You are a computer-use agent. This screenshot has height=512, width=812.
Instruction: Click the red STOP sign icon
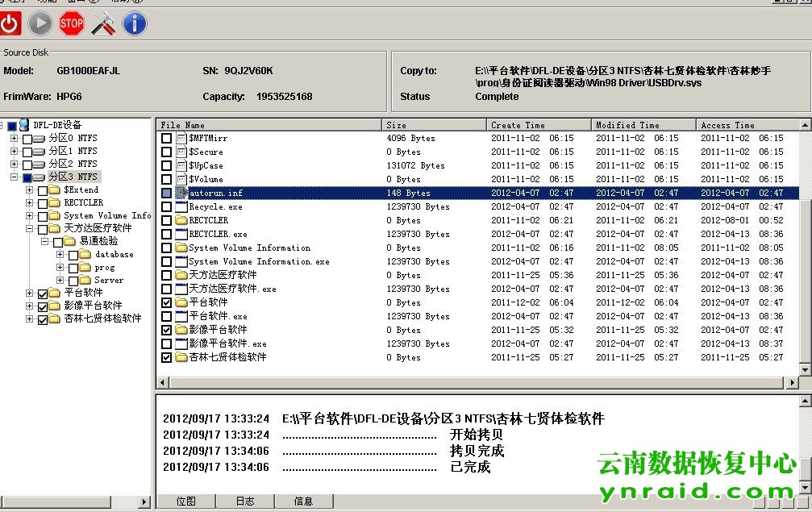pos(72,23)
